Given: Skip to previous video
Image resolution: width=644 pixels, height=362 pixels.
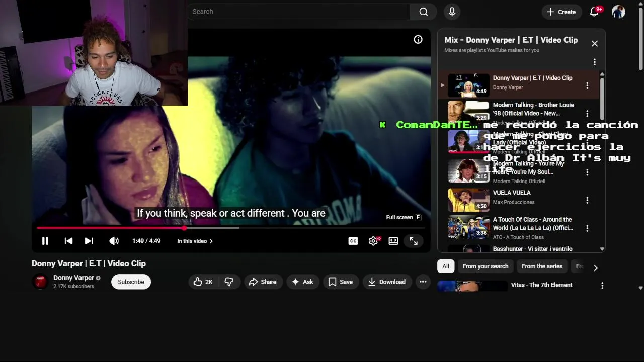Looking at the screenshot, I should coord(68,241).
